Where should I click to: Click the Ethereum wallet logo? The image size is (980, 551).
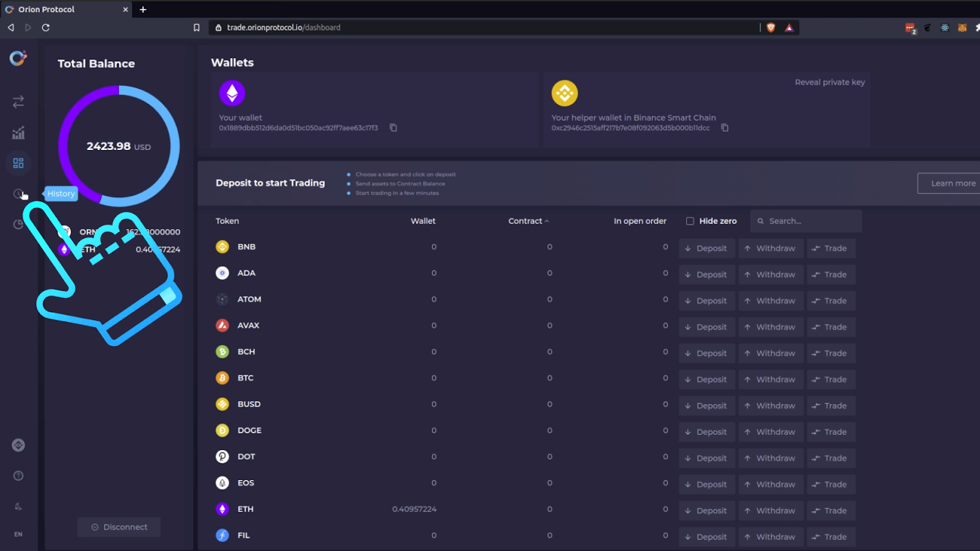pyautogui.click(x=232, y=93)
